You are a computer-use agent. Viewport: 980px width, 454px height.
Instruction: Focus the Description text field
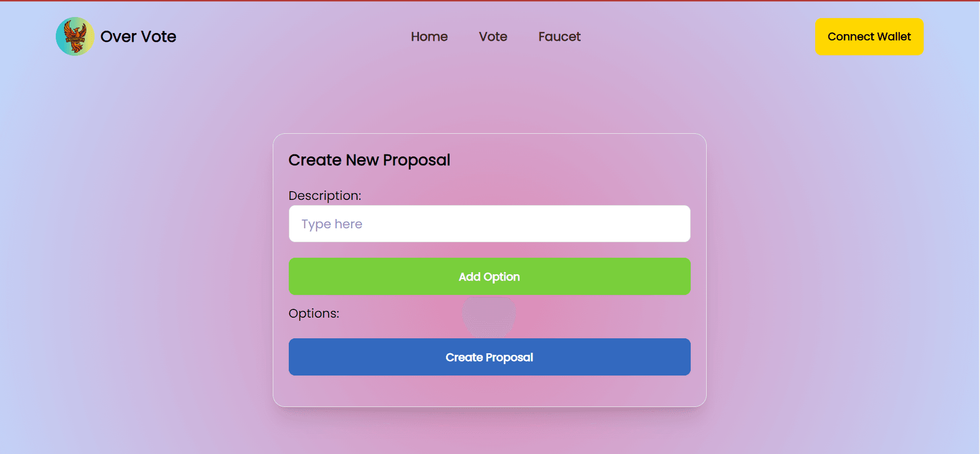point(489,224)
